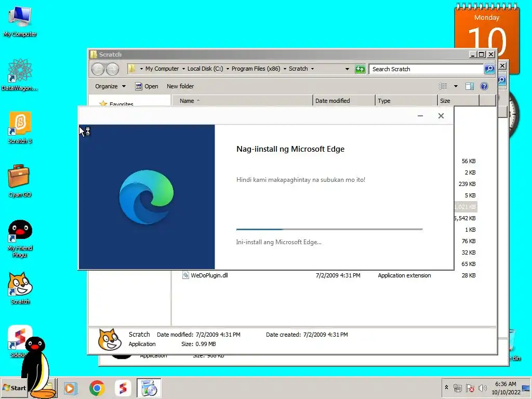Open the My Computer desktop icon
The height and width of the screenshot is (399, 532).
[x=20, y=21]
